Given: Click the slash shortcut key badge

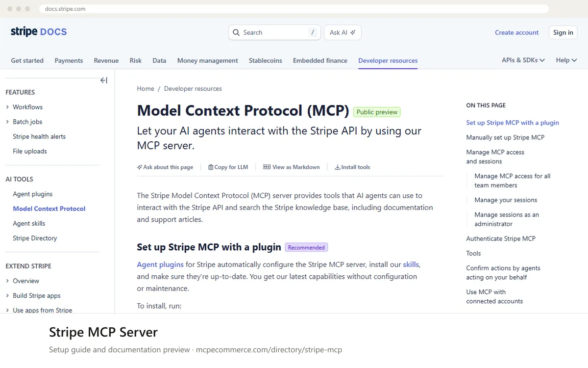Looking at the screenshot, I should [313, 32].
